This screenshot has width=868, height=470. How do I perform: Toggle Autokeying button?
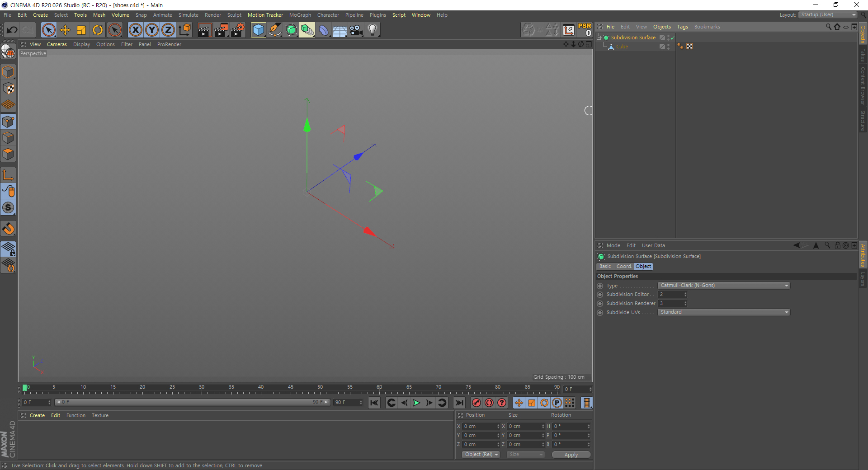click(x=489, y=403)
